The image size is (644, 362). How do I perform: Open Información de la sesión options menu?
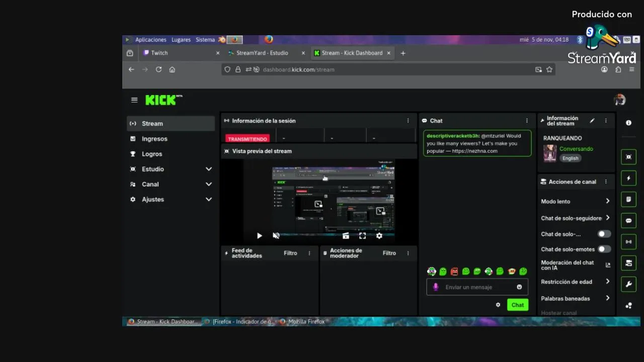(x=408, y=121)
